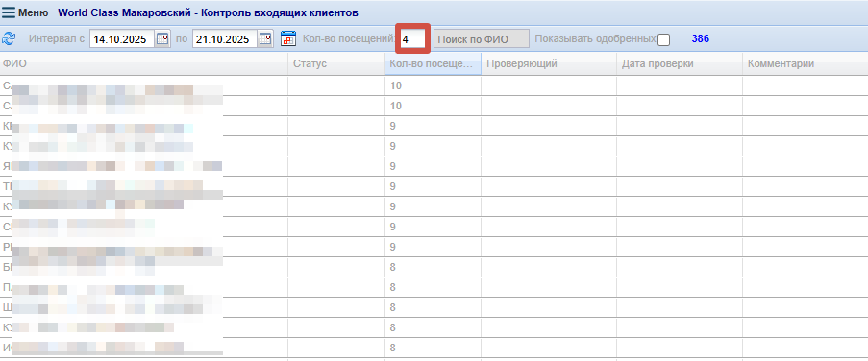Click the Показывать одобренных label
This screenshot has height=361, width=868.
pyautogui.click(x=596, y=39)
